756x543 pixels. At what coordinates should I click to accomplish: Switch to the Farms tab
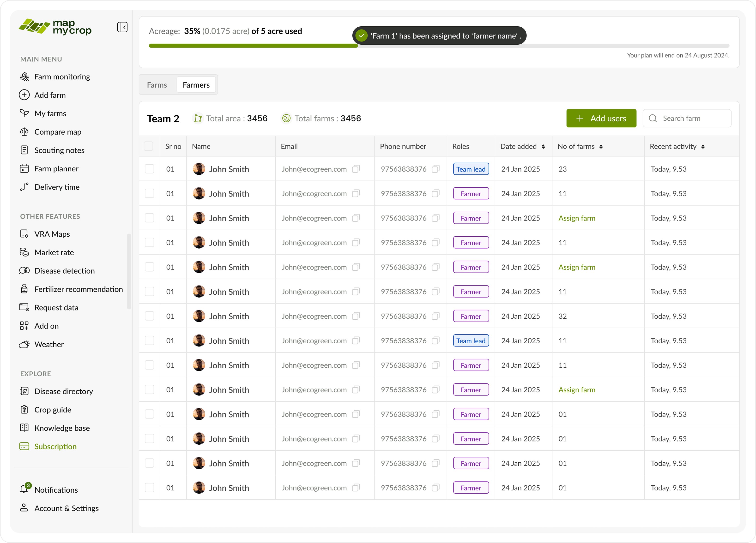tap(157, 85)
